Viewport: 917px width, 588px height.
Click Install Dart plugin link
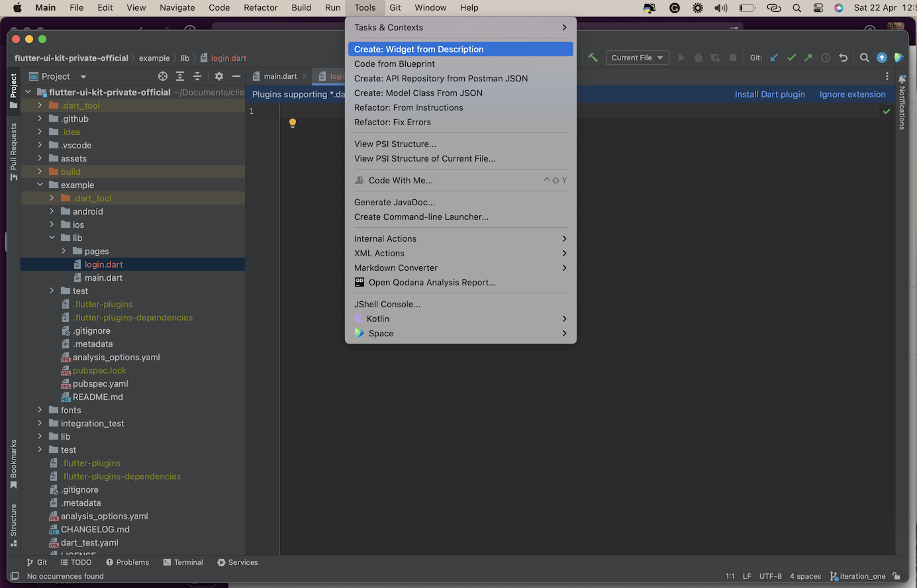769,94
